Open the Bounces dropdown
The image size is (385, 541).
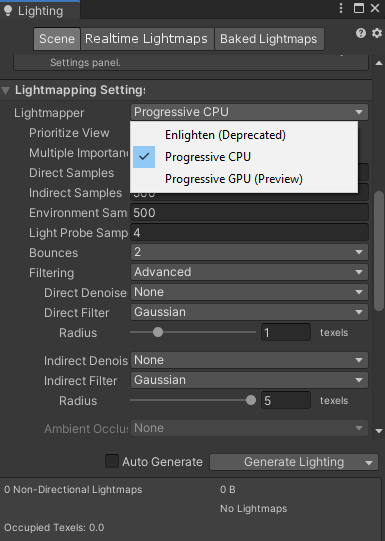point(249,252)
